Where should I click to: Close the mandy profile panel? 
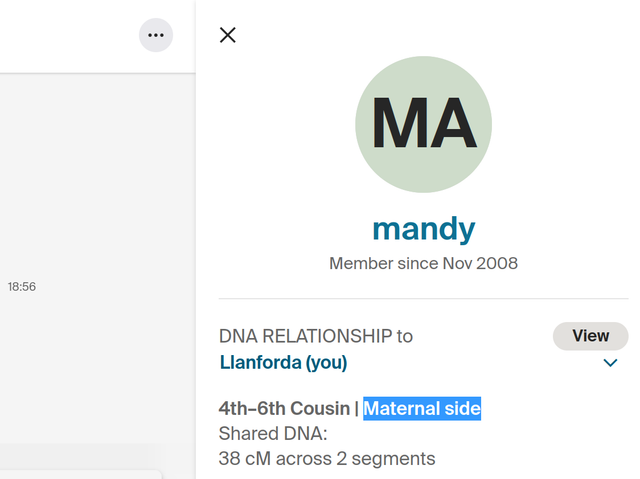pyautogui.click(x=228, y=35)
